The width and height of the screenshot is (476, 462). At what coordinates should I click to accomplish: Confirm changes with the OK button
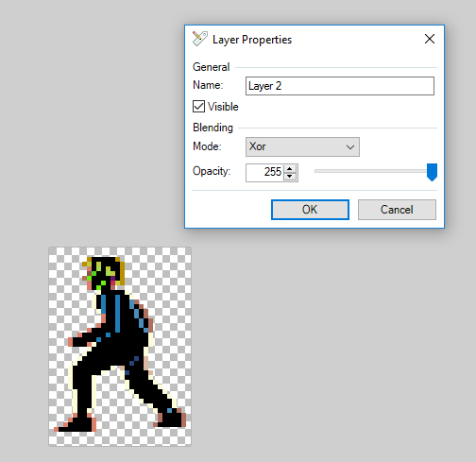click(310, 210)
